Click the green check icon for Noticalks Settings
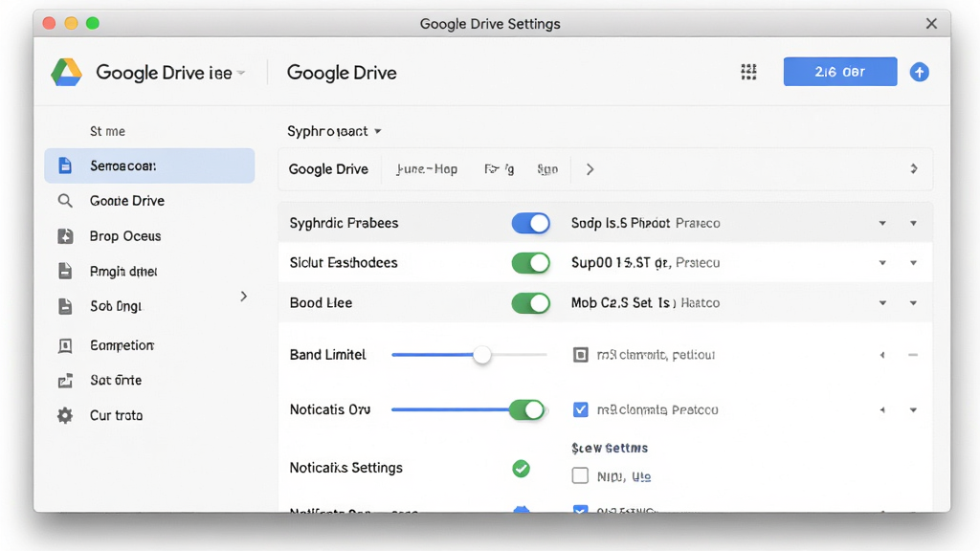This screenshot has height=551, width=980. coord(522,468)
